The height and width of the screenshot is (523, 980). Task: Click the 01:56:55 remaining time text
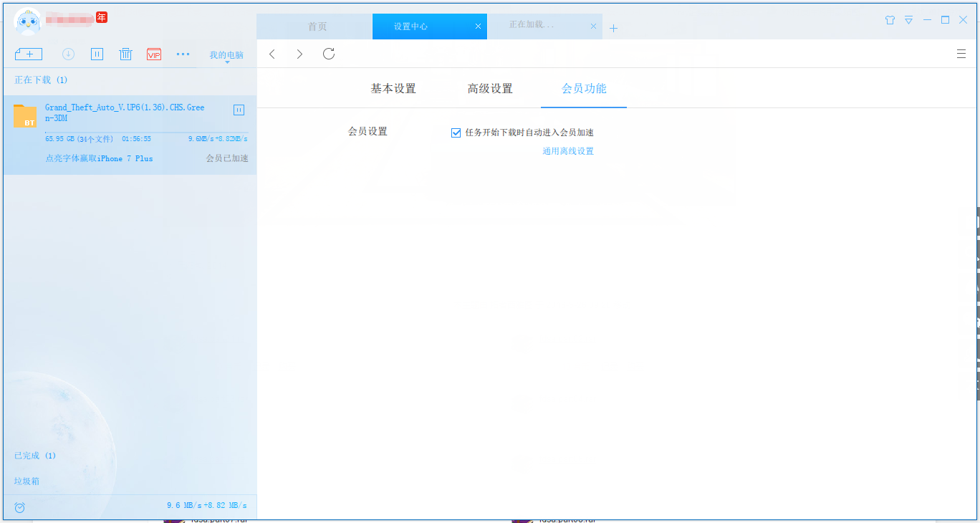click(x=136, y=139)
